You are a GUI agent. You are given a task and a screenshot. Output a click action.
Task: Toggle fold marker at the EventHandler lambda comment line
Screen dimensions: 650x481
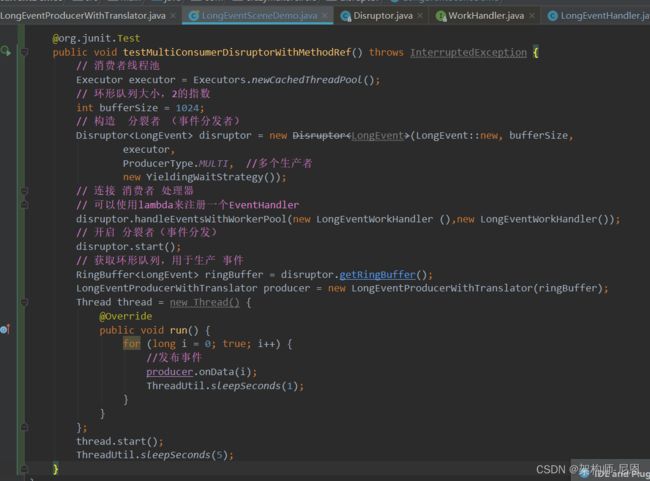tap(24, 204)
